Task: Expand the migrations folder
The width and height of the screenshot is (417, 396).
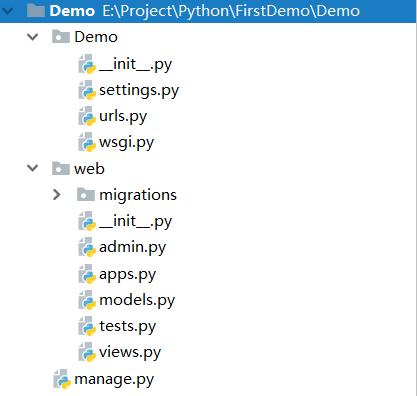Action: [x=57, y=195]
